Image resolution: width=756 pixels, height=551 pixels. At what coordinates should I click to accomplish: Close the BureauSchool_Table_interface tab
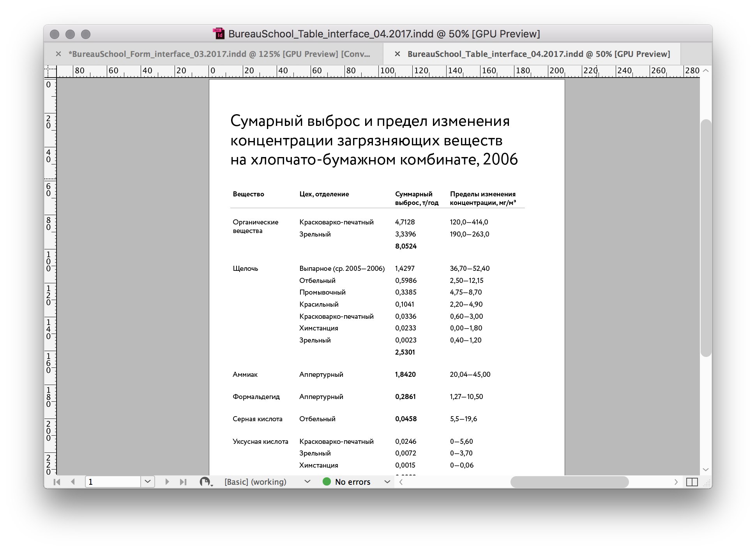pyautogui.click(x=397, y=54)
